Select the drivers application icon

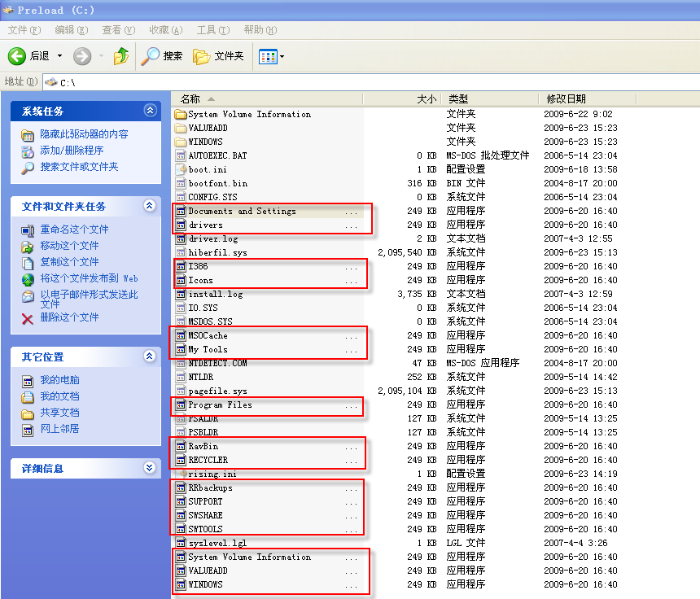click(181, 225)
